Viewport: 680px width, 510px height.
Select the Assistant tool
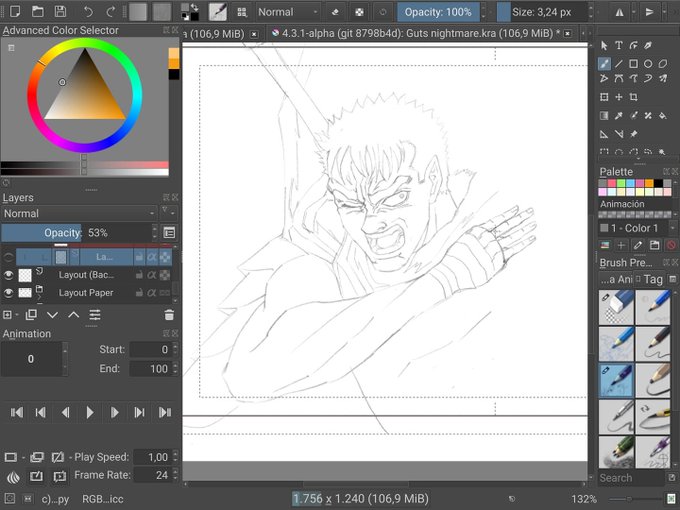[604, 134]
